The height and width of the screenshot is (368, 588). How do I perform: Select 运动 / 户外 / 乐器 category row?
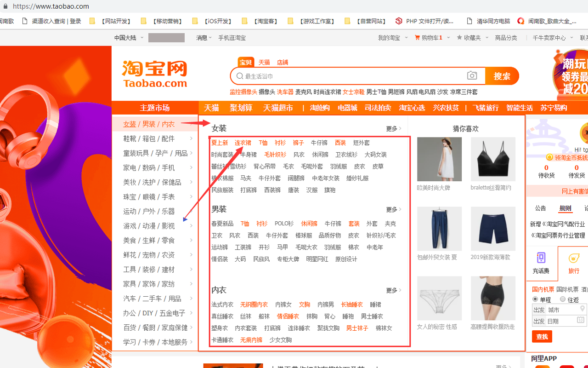[x=155, y=211]
